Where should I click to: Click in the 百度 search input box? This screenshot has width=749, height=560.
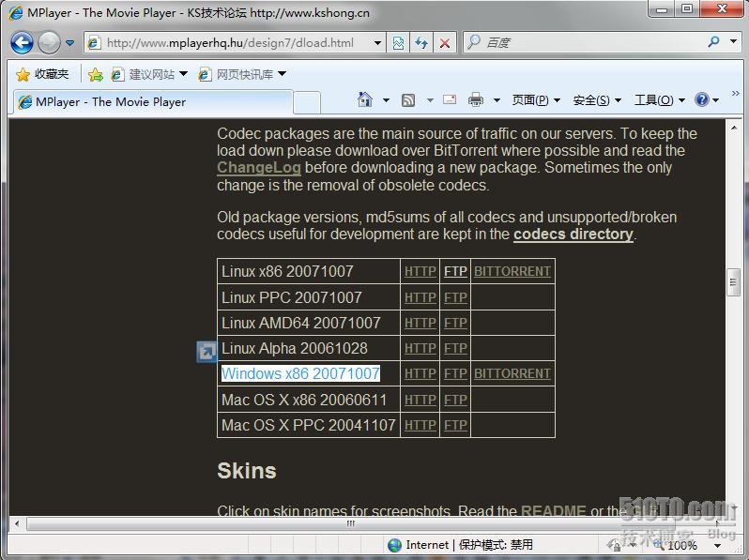point(591,42)
